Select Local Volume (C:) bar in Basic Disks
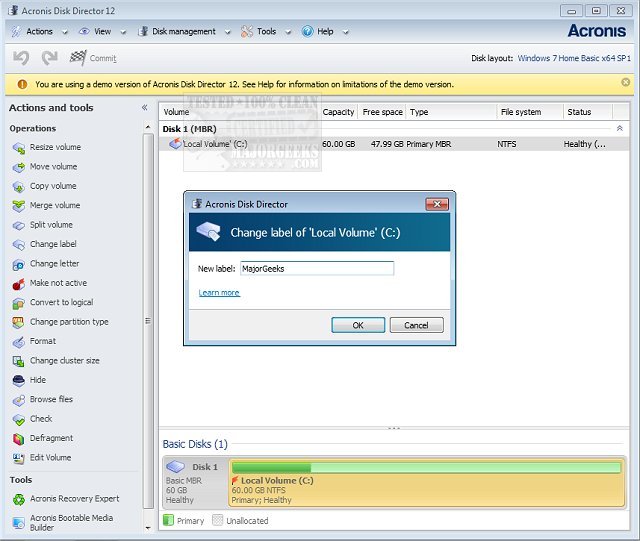 pos(426,483)
